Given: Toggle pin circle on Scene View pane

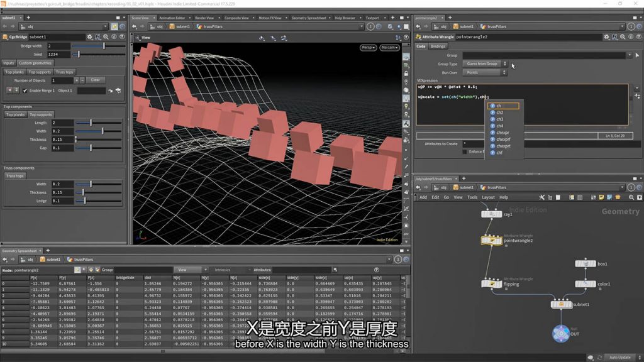Looking at the screenshot, I should 370,26.
